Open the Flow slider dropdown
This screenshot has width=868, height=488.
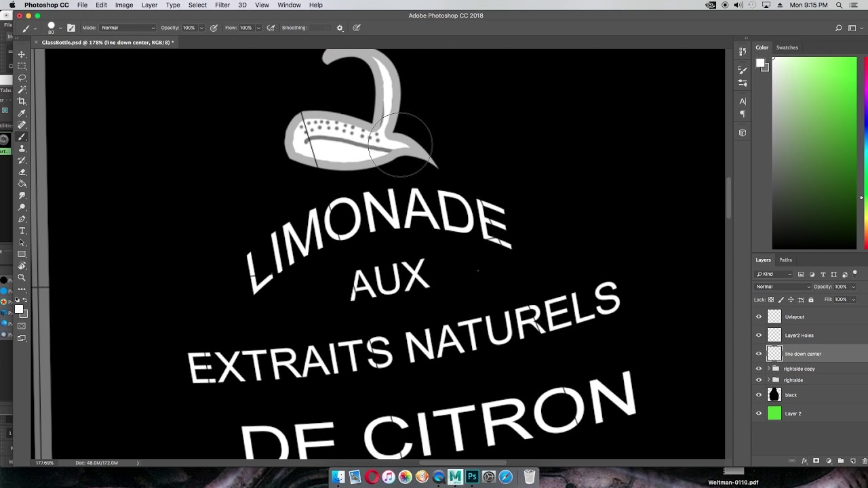coord(258,28)
